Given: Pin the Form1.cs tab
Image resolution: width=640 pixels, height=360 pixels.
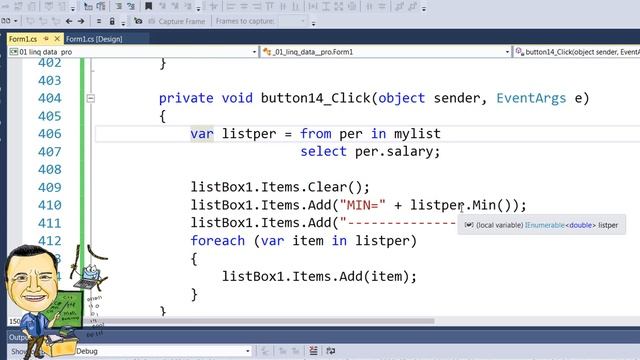Looking at the screenshot, I should (x=46, y=39).
